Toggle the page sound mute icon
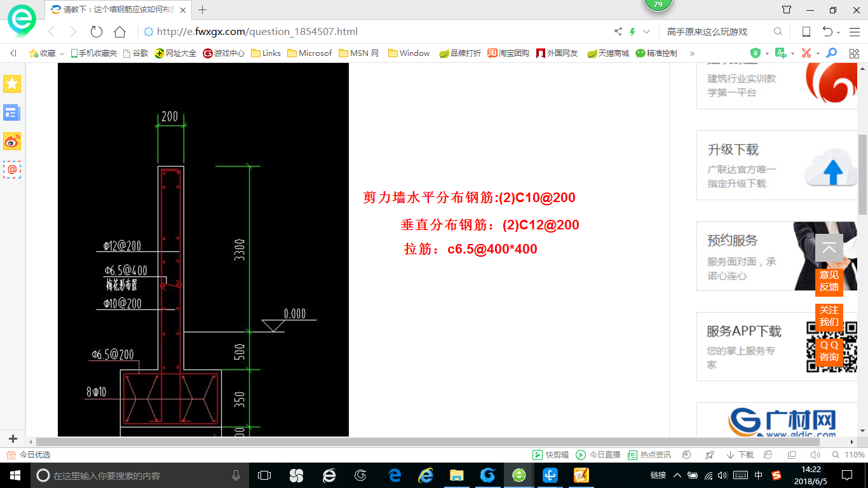The image size is (868, 488). 815,455
